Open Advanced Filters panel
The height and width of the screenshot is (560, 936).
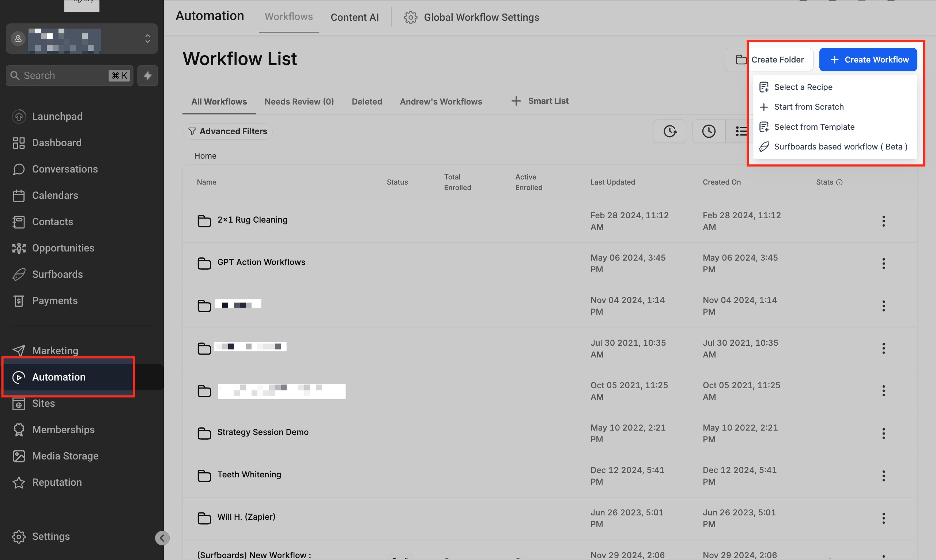pyautogui.click(x=227, y=131)
